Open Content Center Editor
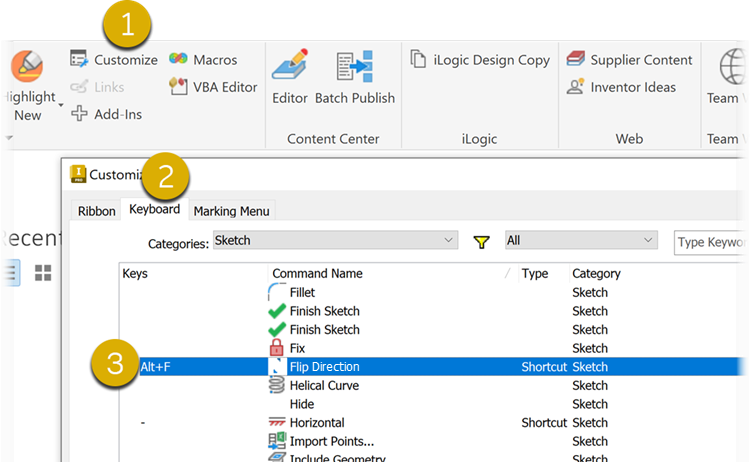 (290, 77)
